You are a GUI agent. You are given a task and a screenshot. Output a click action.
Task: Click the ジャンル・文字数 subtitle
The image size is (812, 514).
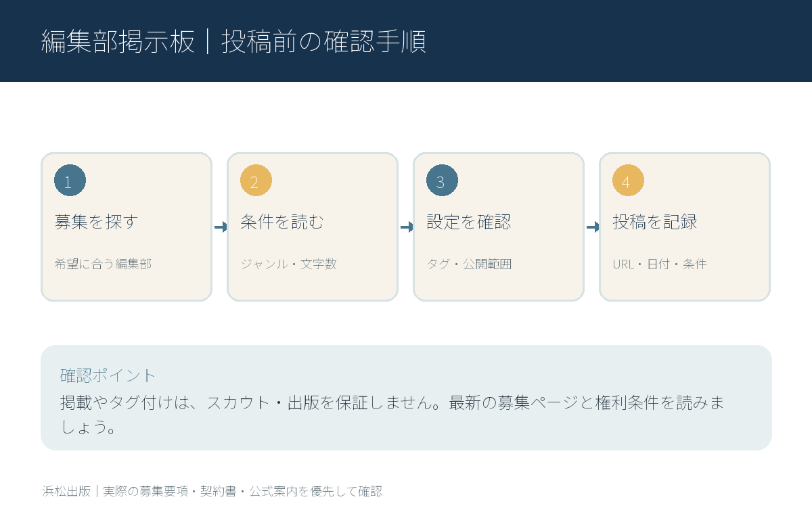pos(288,264)
